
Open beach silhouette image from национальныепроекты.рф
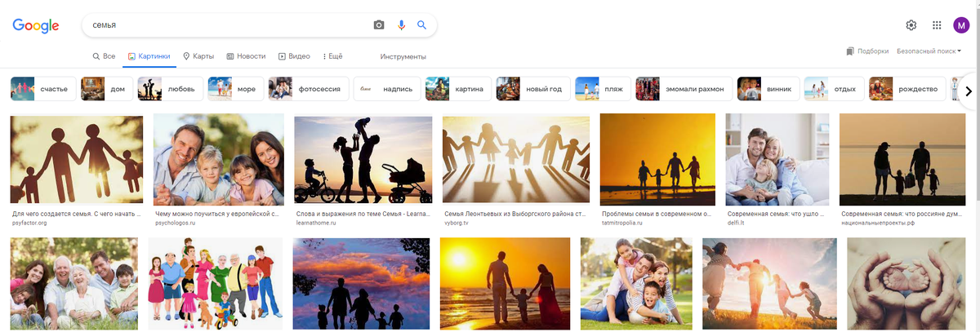[902, 159]
